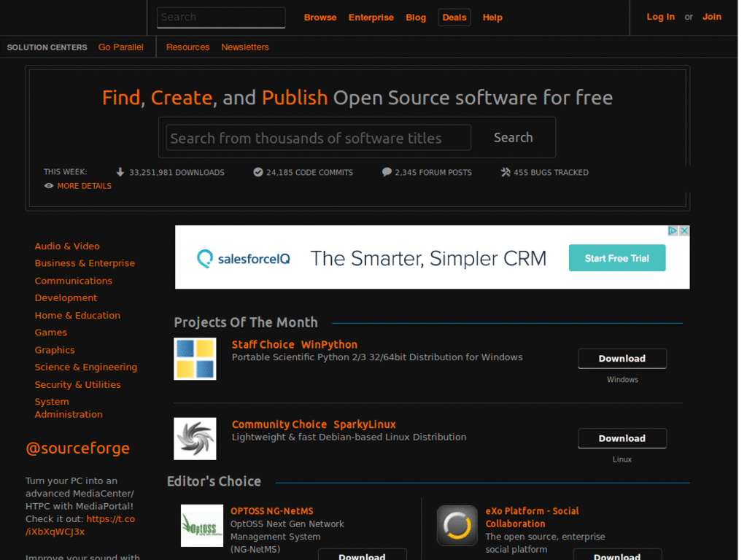Click the eXo Platform circular logo
The image size is (747, 560).
(x=457, y=526)
